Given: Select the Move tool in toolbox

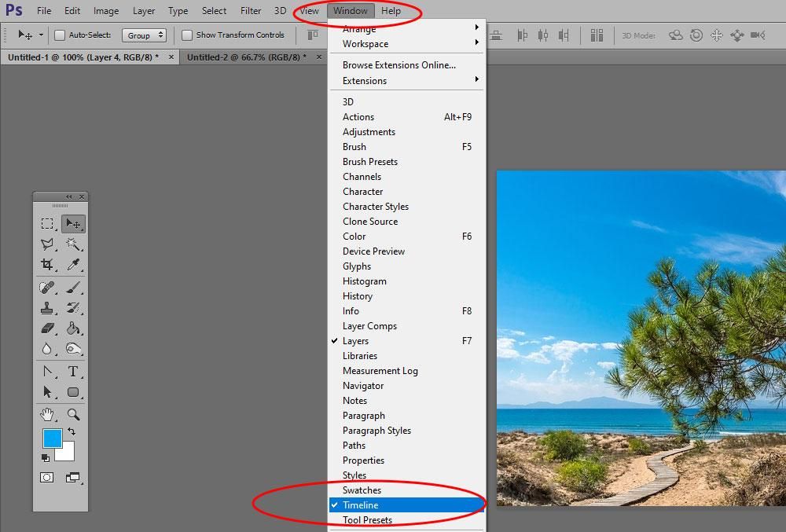Looking at the screenshot, I should (73, 223).
